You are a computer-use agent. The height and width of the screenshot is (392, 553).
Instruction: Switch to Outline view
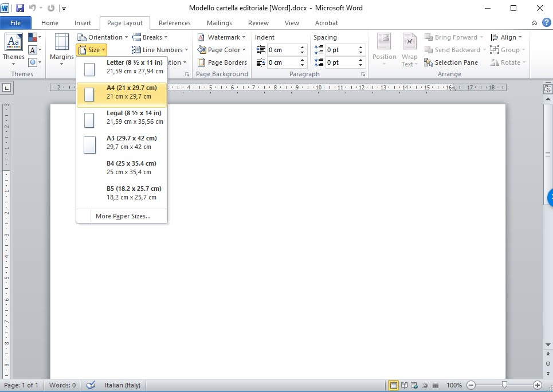pos(425,385)
